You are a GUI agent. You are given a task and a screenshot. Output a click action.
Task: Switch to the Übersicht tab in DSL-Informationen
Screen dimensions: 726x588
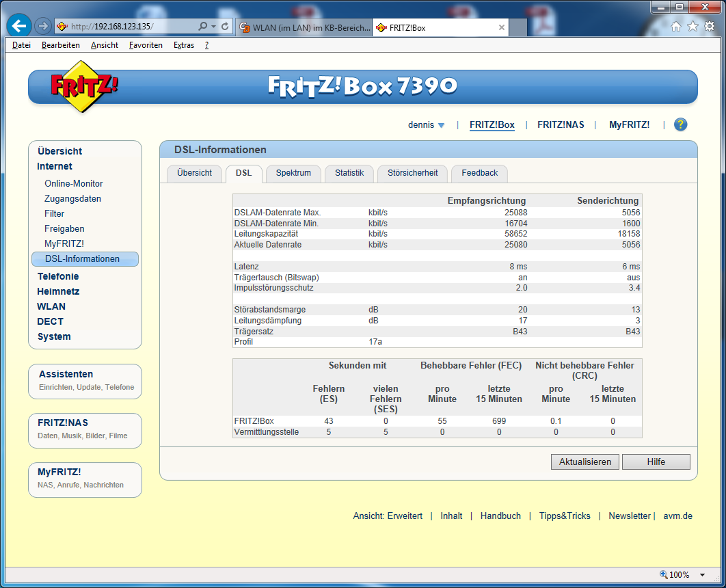click(194, 173)
